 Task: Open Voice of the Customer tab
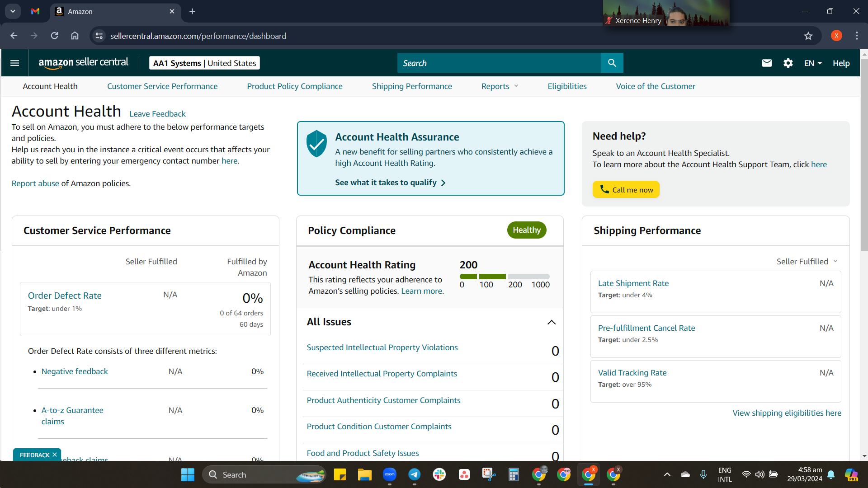pyautogui.click(x=656, y=86)
